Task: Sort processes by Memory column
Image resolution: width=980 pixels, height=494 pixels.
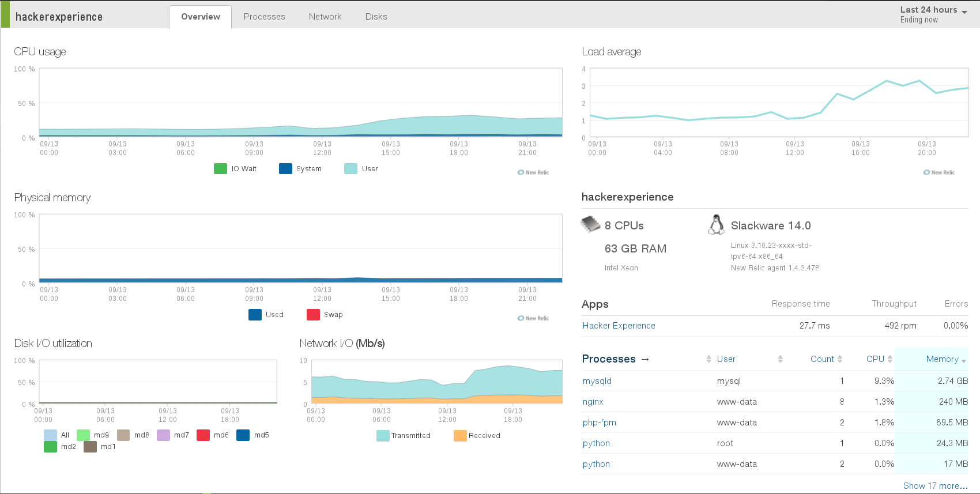Action: tap(942, 359)
